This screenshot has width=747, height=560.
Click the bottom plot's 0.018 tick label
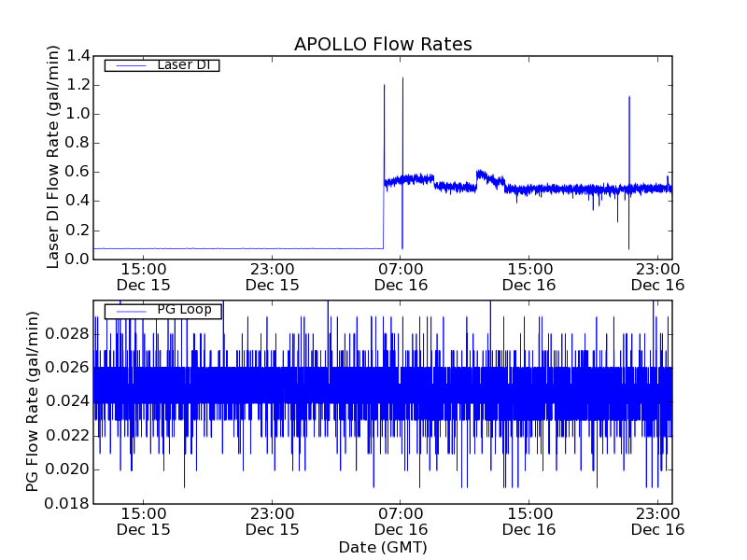[x=67, y=503]
